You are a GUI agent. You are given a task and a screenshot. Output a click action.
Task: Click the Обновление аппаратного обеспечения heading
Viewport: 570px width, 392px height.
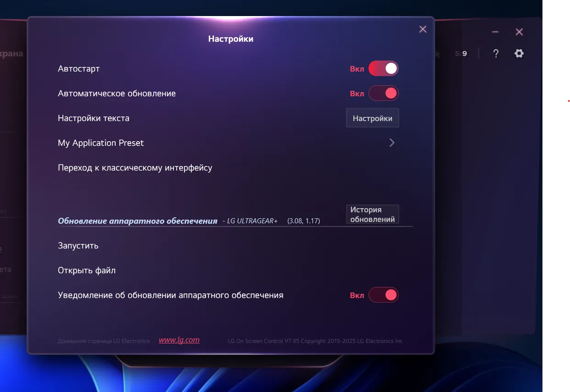tap(137, 221)
